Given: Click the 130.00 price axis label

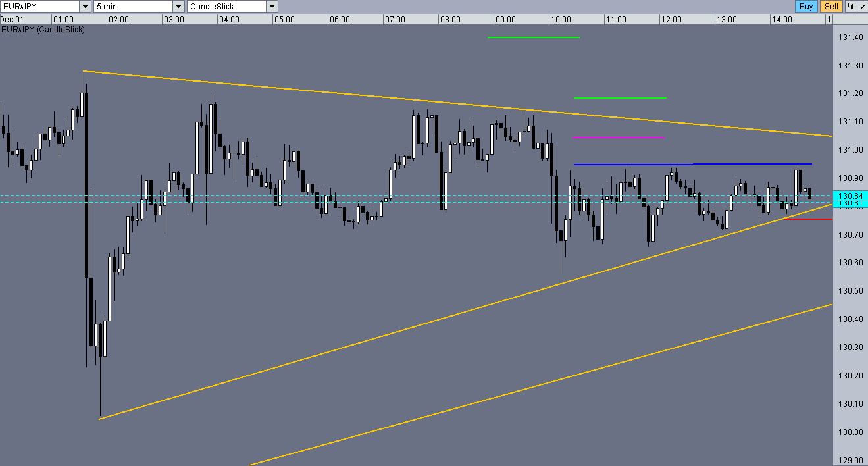Looking at the screenshot, I should click(851, 432).
